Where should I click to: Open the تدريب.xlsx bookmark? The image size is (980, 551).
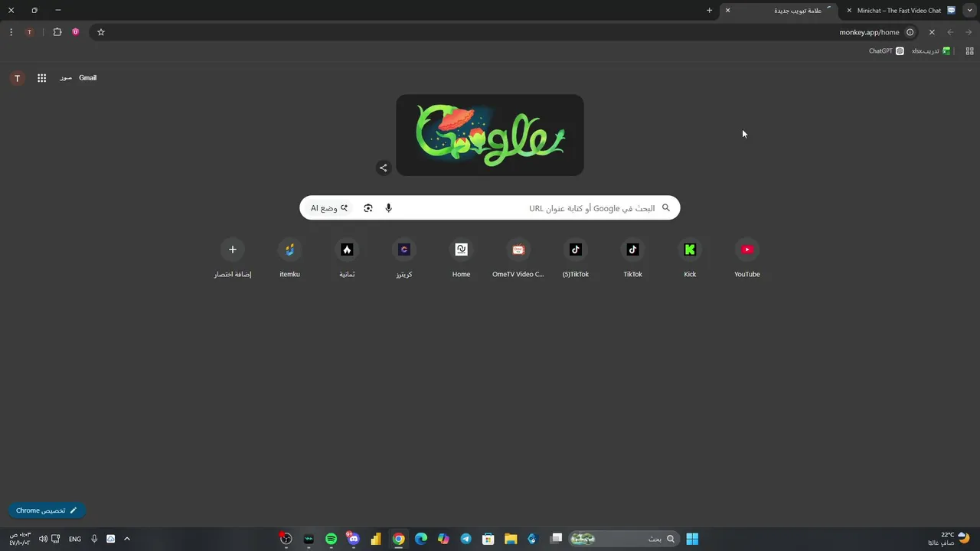tap(931, 51)
